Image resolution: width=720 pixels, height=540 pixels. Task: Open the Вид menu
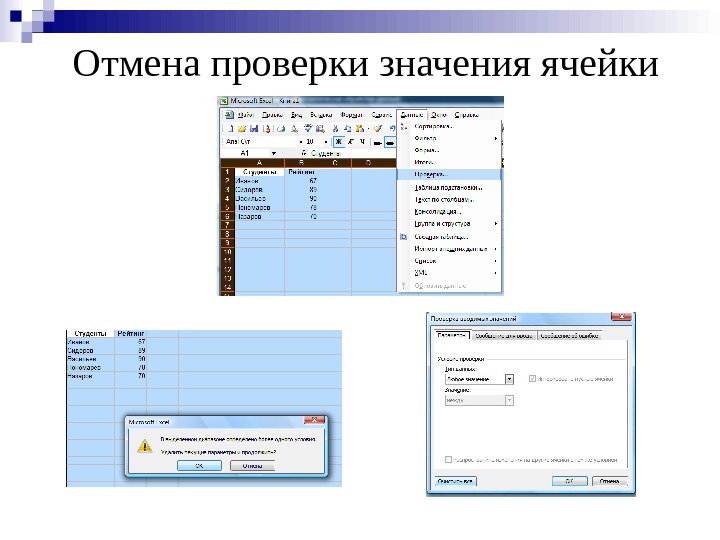[297, 115]
